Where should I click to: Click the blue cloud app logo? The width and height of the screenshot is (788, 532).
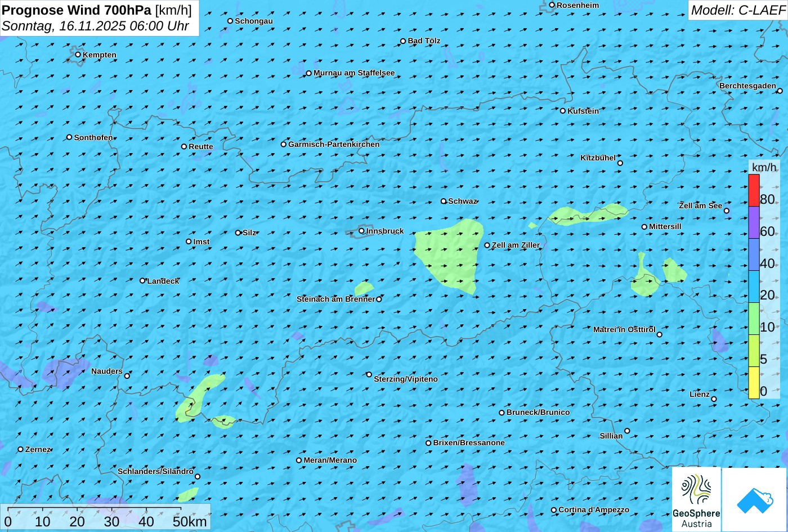(x=755, y=499)
